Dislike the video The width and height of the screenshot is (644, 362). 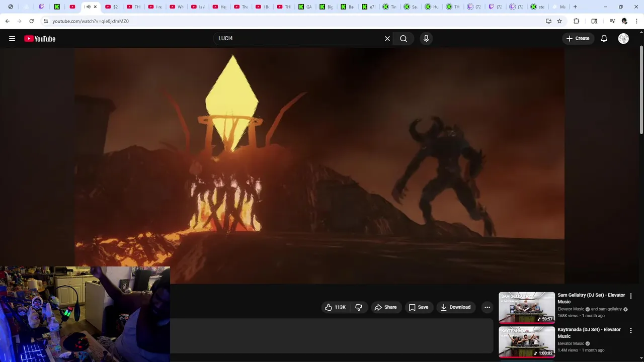[359, 307]
